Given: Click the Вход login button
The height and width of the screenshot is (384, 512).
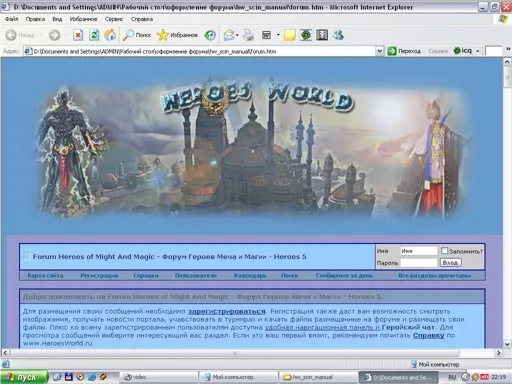Looking at the screenshot, I should tap(450, 263).
